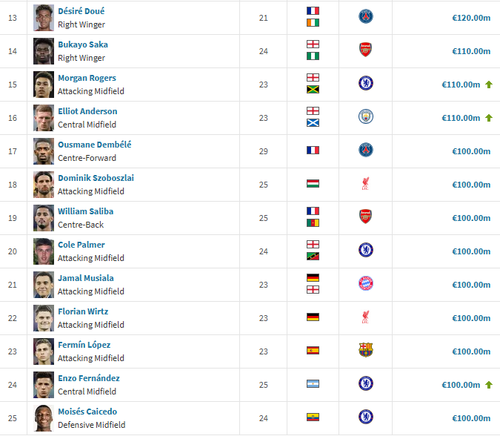Select the Liverpool crest next to Dominik Szoboszlai
This screenshot has width=500, height=436.
tap(366, 183)
